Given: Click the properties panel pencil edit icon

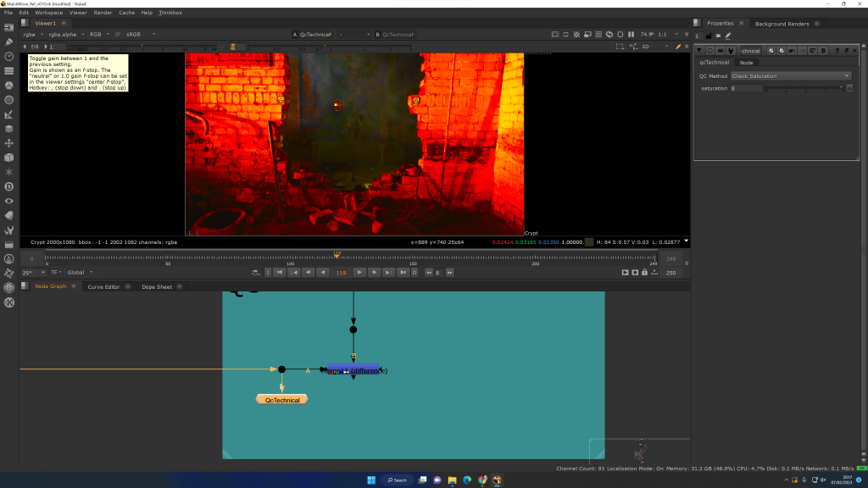Looking at the screenshot, I should [x=728, y=36].
